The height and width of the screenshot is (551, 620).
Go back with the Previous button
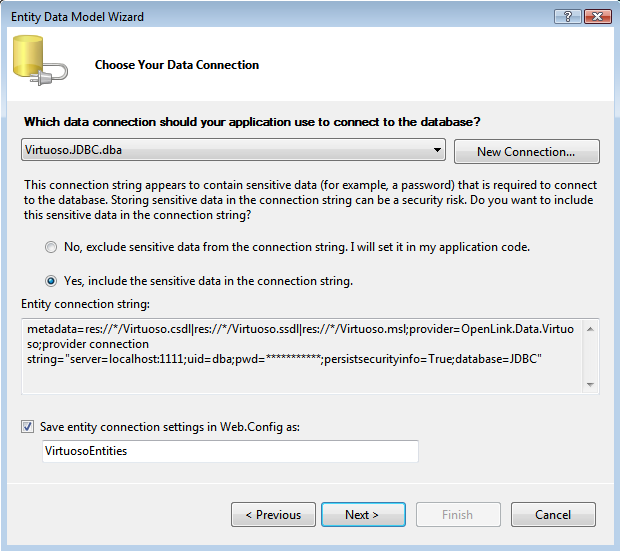273,515
